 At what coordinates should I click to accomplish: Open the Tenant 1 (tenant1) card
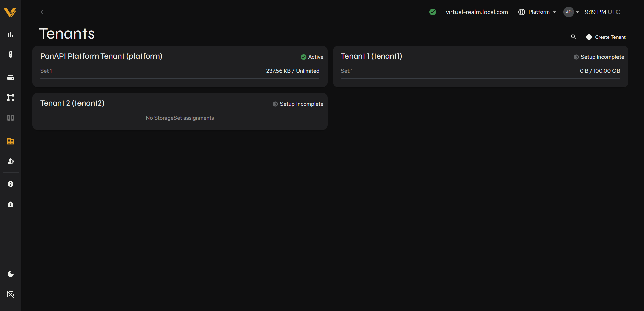tap(480, 66)
